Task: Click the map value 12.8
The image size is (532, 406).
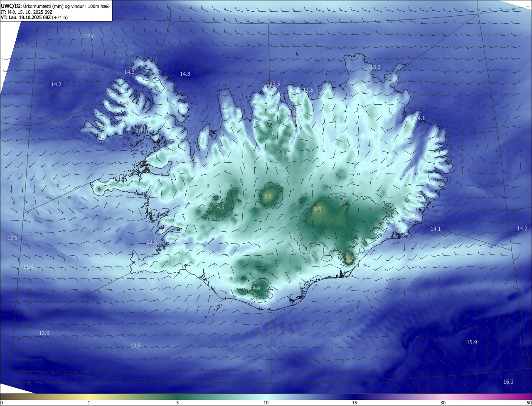Action: pos(152,242)
